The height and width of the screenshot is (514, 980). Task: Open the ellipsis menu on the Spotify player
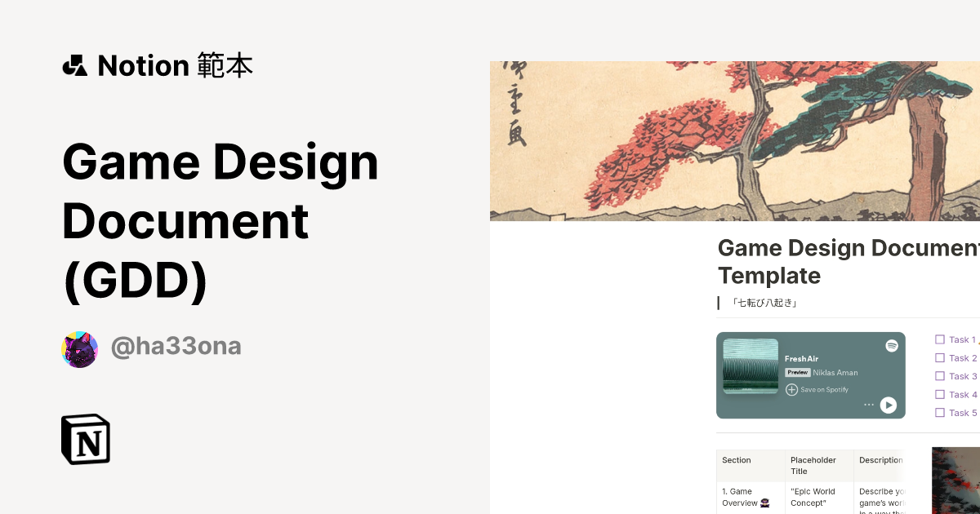coord(869,404)
